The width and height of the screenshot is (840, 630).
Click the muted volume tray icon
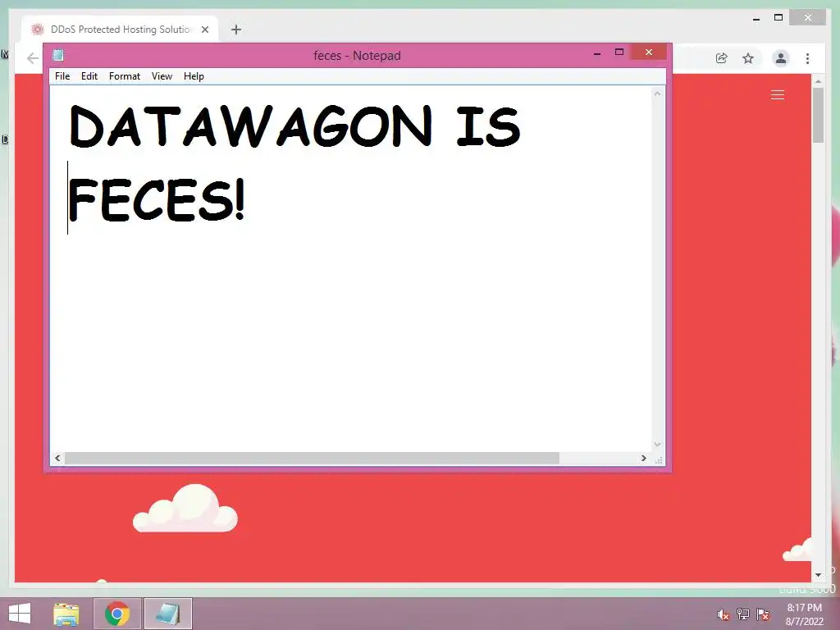coord(724,614)
